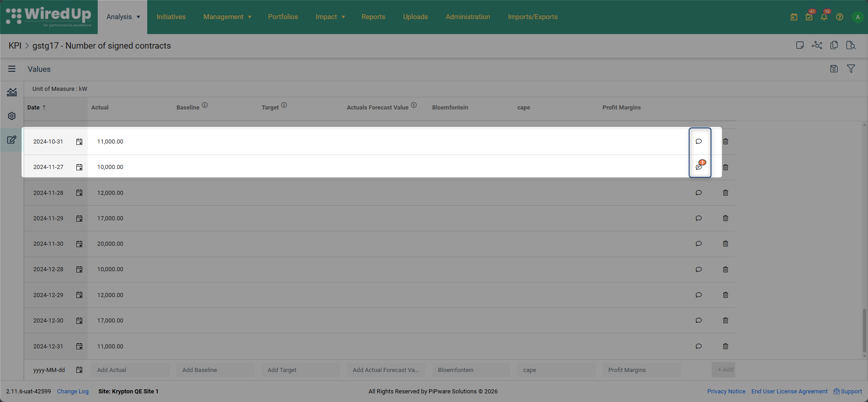The width and height of the screenshot is (868, 402).
Task: Open the End User License Agreement link
Action: click(x=789, y=391)
